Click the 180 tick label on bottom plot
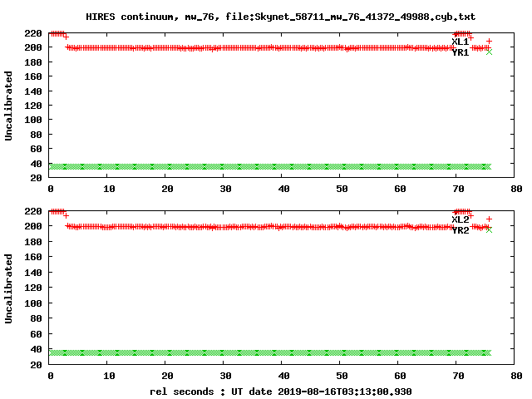Image resolution: width=532 pixels, height=399 pixels. tap(33, 242)
